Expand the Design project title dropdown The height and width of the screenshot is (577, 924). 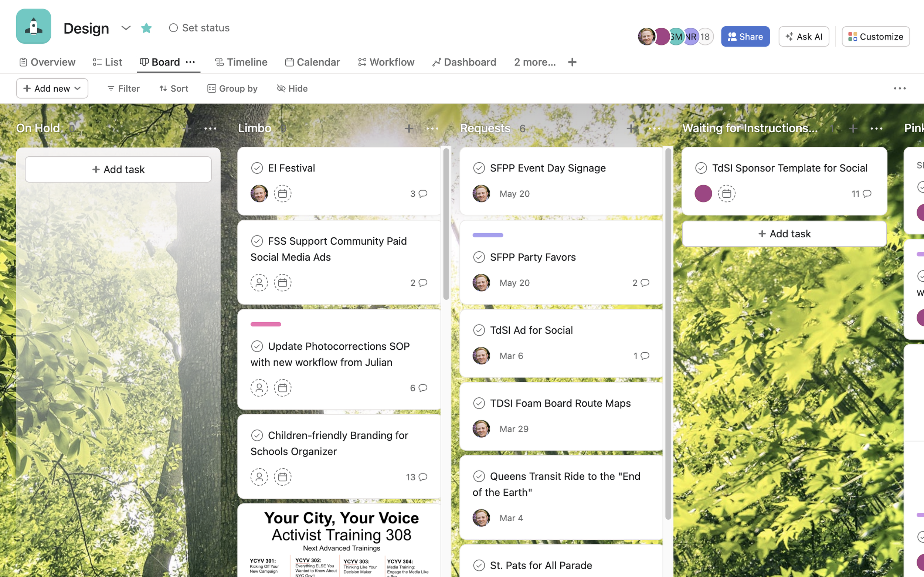coord(126,28)
